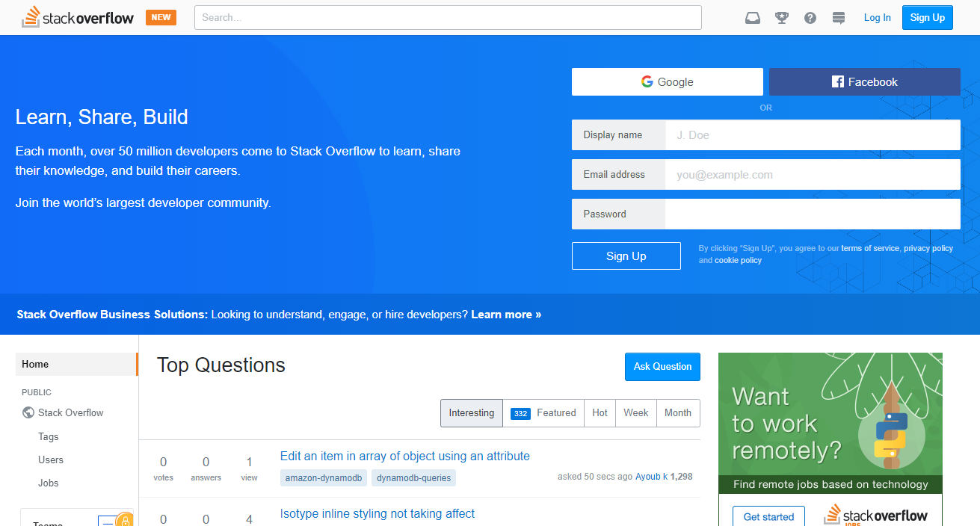This screenshot has width=980, height=526.
Task: Open the cookie policy link
Action: (738, 260)
